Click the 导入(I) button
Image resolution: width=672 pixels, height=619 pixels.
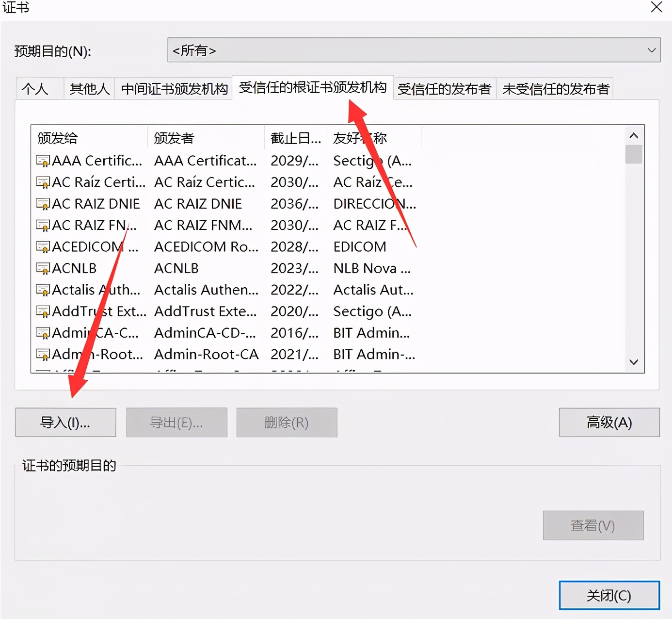(x=65, y=422)
